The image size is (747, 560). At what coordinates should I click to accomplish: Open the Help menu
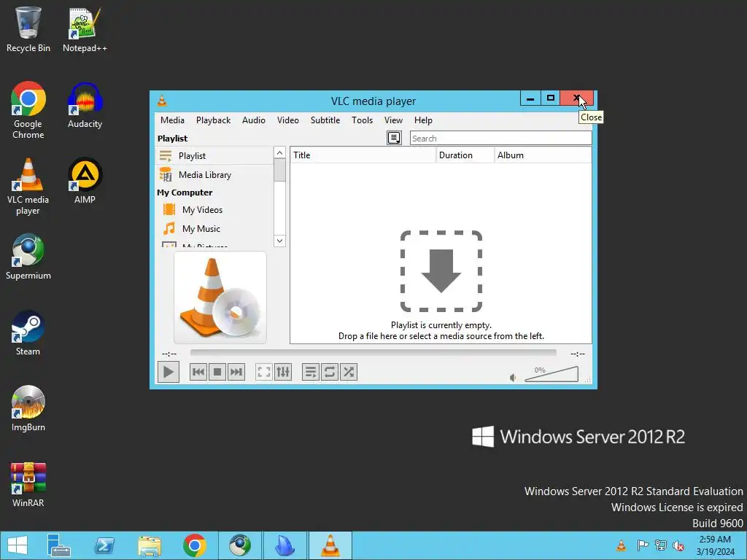423,120
